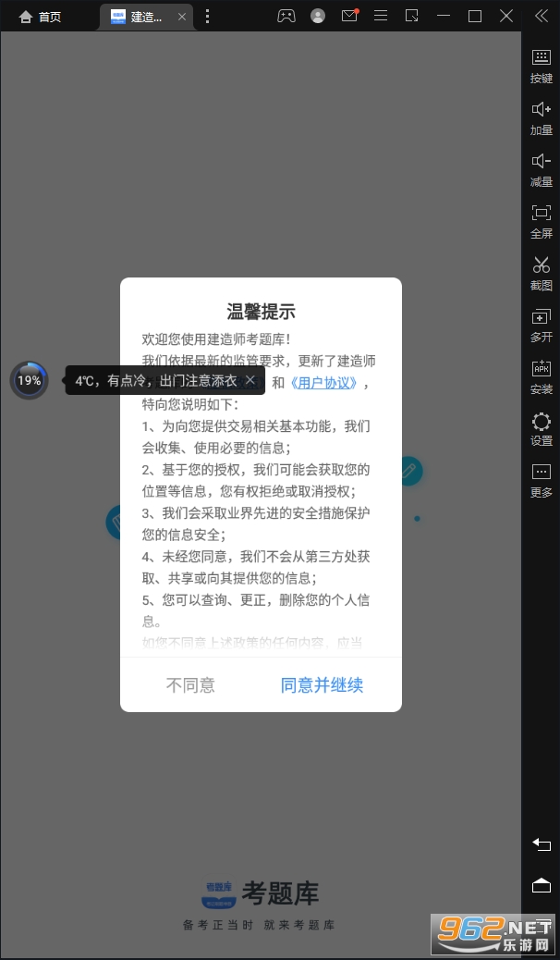Click the Android home button in sidebar
560x960 pixels.
pyautogui.click(x=541, y=885)
